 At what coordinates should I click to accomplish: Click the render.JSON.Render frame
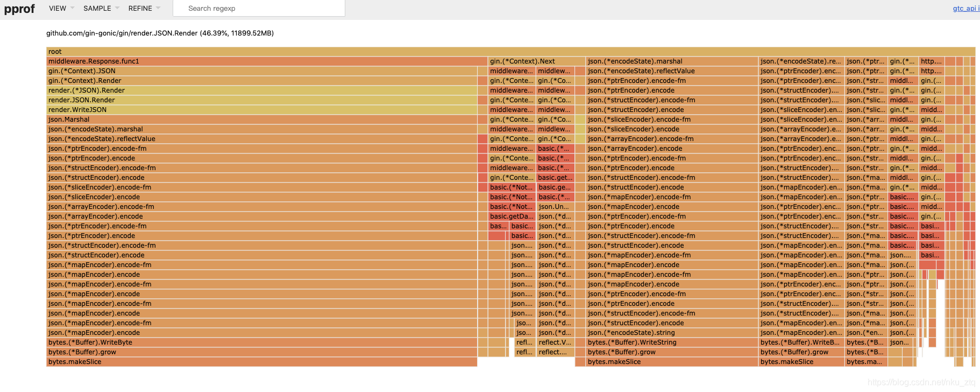pos(262,100)
